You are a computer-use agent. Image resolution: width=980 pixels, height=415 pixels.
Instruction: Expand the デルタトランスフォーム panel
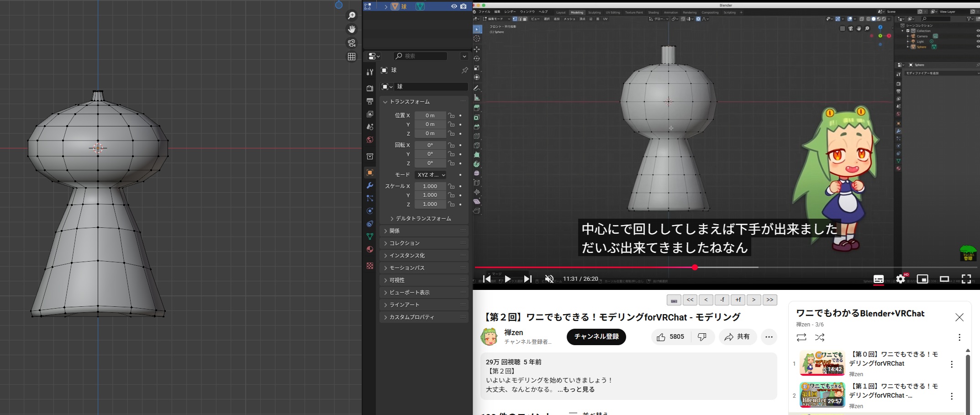coord(424,219)
